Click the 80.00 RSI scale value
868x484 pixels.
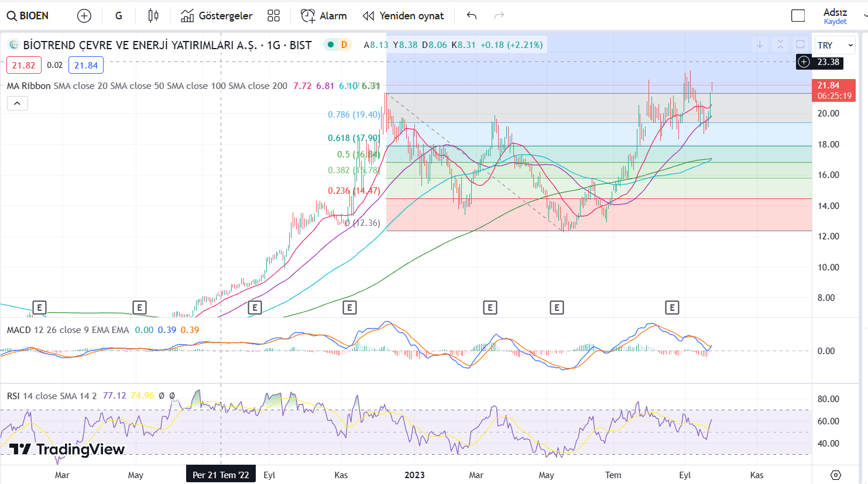pos(828,399)
